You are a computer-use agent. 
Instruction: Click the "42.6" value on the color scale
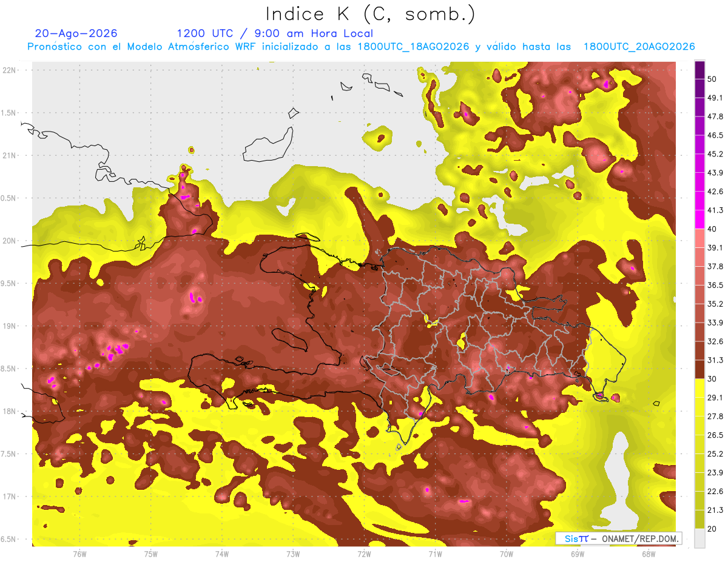(x=715, y=192)
